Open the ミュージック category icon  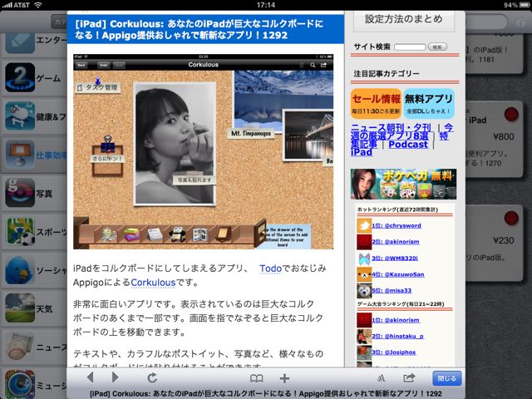[20, 384]
